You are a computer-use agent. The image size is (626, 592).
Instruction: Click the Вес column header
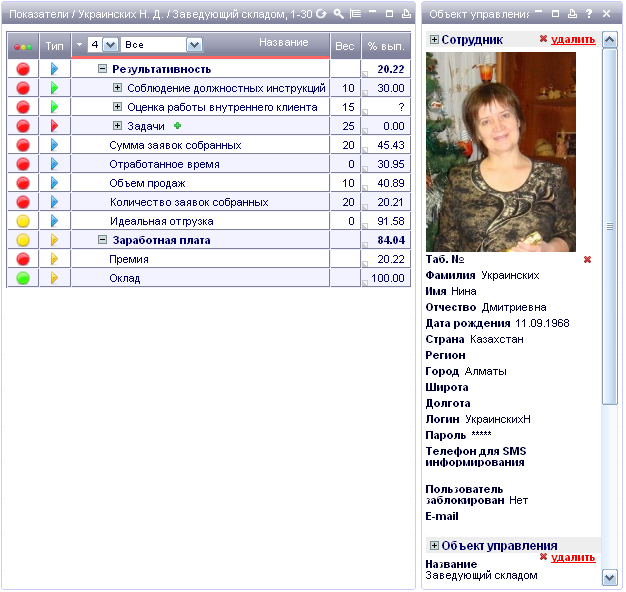345,46
